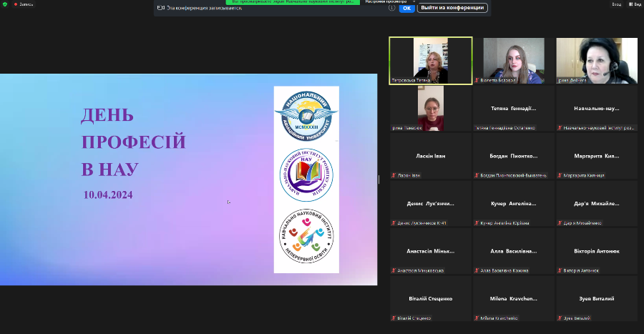This screenshot has height=334, width=644.
Task: Click the red recording indicator labeled Запись
Action: pyautogui.click(x=24, y=4)
